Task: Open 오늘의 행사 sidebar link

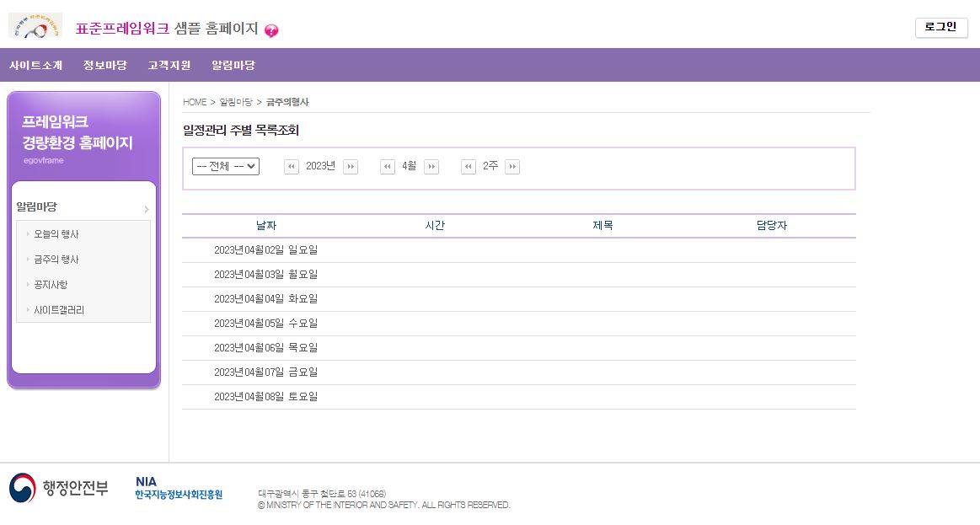Action: click(56, 234)
